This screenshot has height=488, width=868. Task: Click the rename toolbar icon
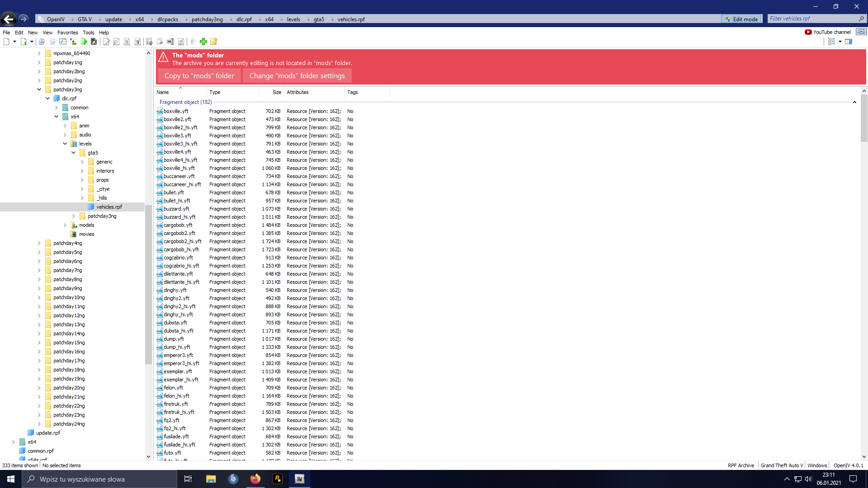(x=170, y=42)
